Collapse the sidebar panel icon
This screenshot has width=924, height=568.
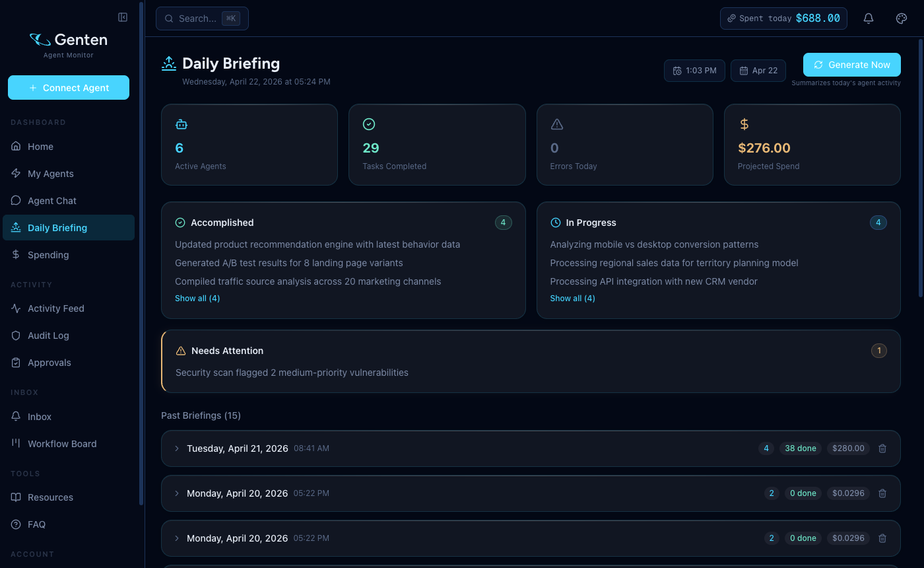tap(123, 17)
